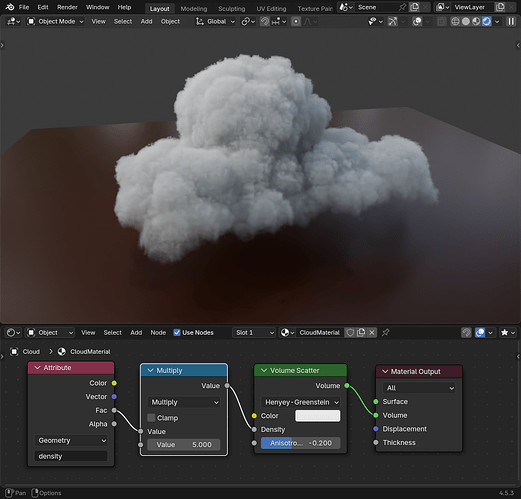Click the Volume Scatter white color swatch

[318, 416]
